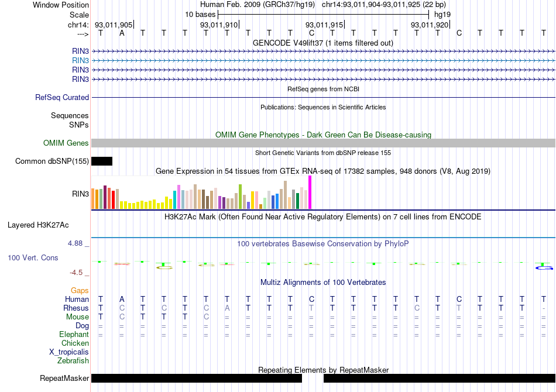Open 'Publications: Sequences in Scientific Articles' track title
The width and height of the screenshot is (556, 392).
(x=323, y=107)
